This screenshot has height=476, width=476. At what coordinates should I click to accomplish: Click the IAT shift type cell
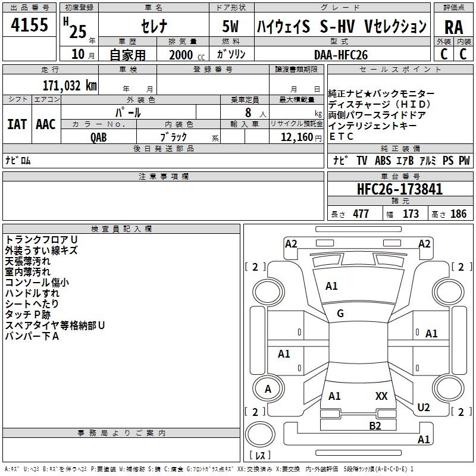tap(17, 124)
